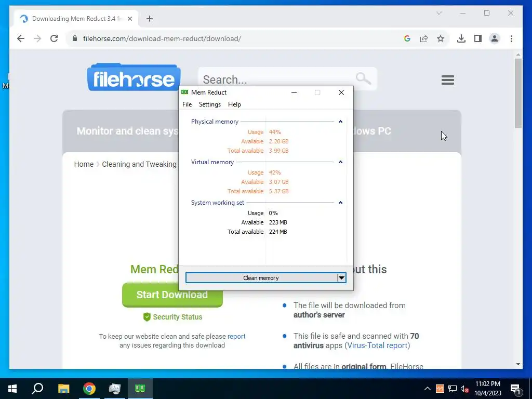Click the Google icon in the address bar

[x=407, y=38]
